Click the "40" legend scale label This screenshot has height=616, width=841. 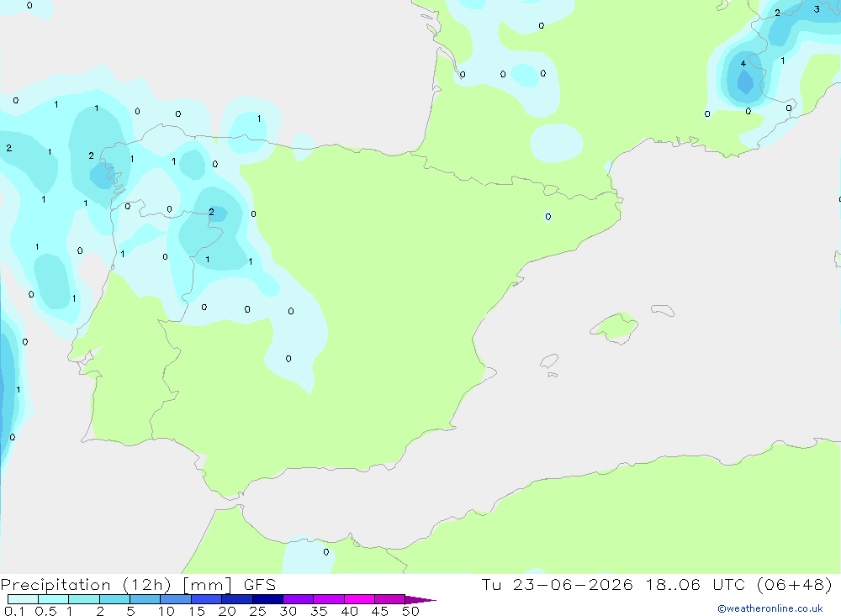coord(350,611)
